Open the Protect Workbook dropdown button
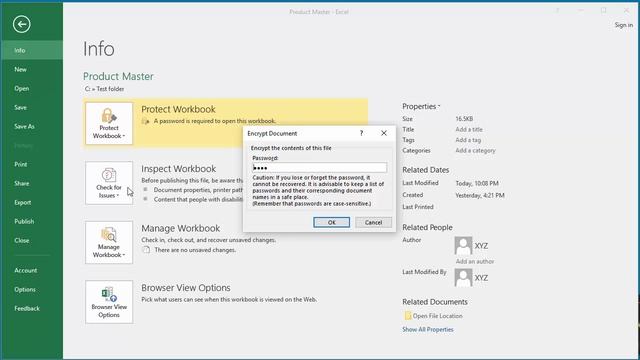The image size is (640, 360). (x=109, y=123)
